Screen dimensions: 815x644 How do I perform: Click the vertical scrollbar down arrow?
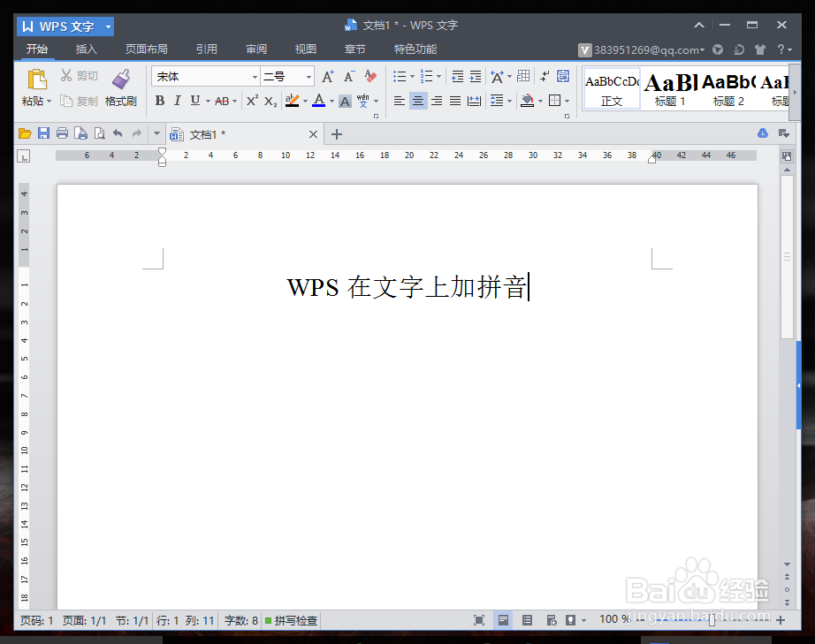point(787,564)
